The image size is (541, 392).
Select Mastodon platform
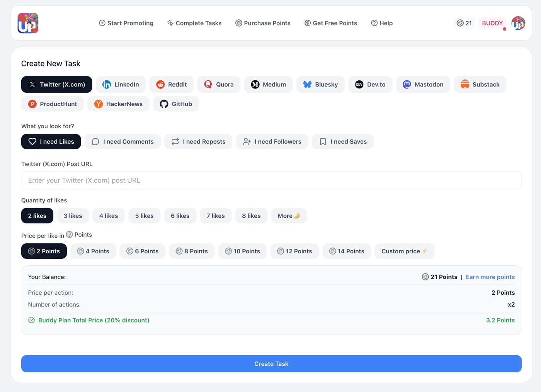point(423,85)
